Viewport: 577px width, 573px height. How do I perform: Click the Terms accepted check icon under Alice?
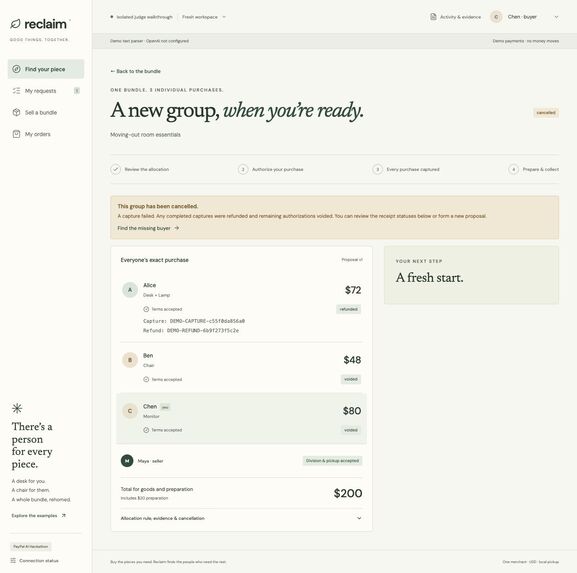pyautogui.click(x=146, y=309)
